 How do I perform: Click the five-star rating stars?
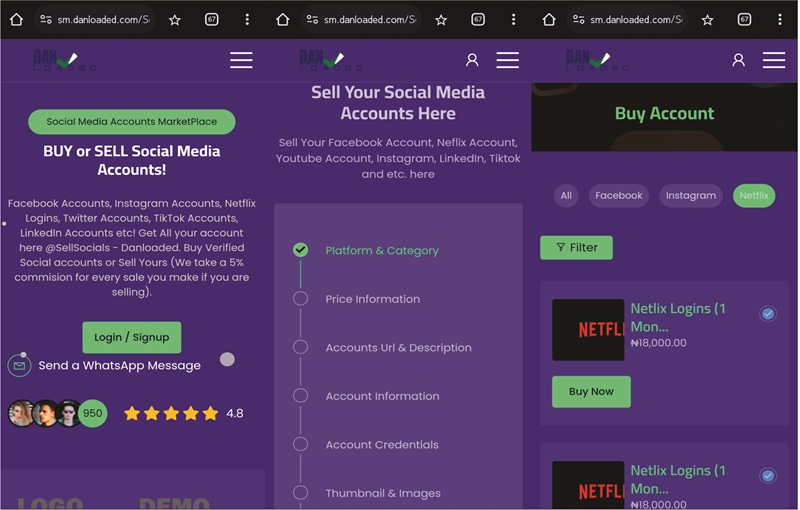(171, 413)
